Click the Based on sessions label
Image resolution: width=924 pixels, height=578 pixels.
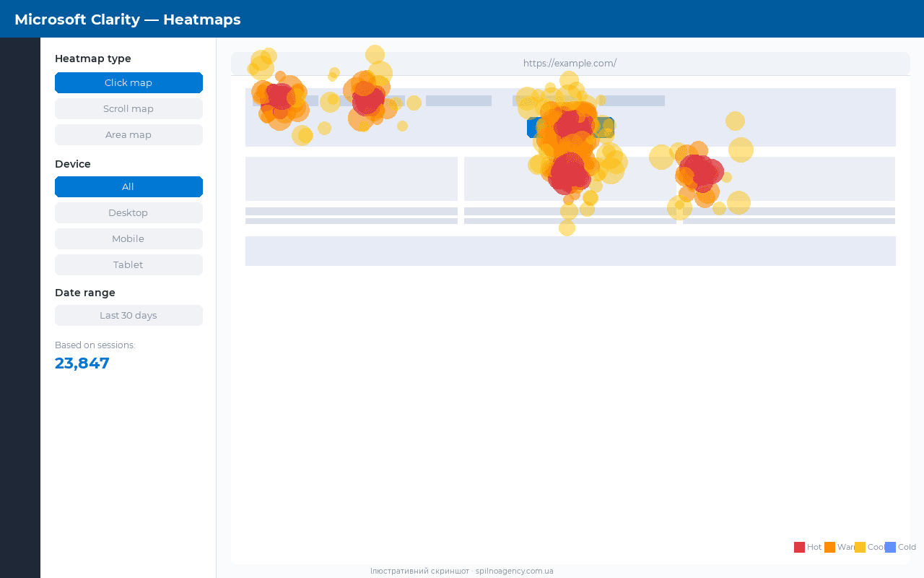[95, 345]
